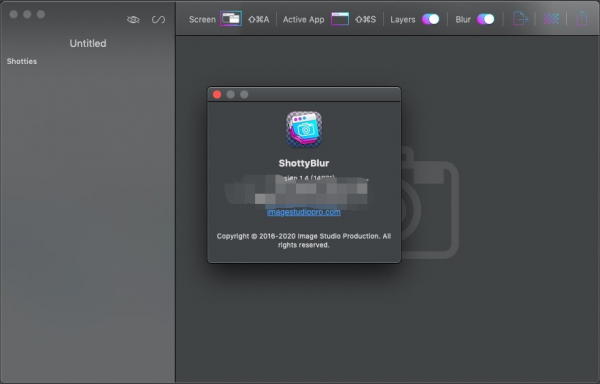Click the ShottyBlur app icon in dialog
This screenshot has height=384, width=600.
coord(304,129)
